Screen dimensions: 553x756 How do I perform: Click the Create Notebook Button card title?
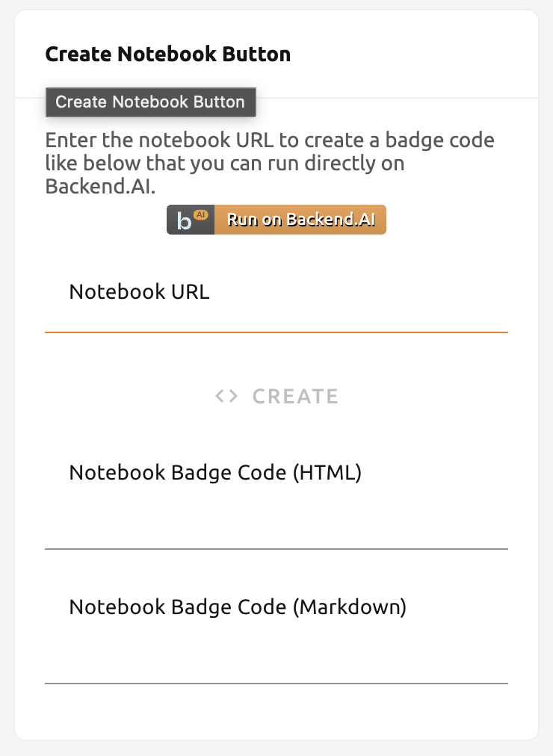pos(168,54)
